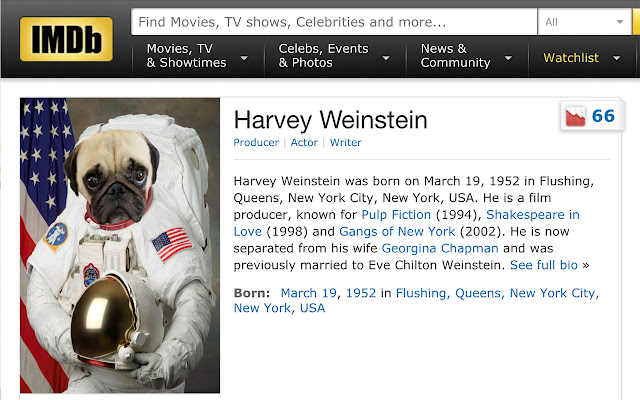Click the IMDb logo
640x400 pixels.
pos(65,39)
